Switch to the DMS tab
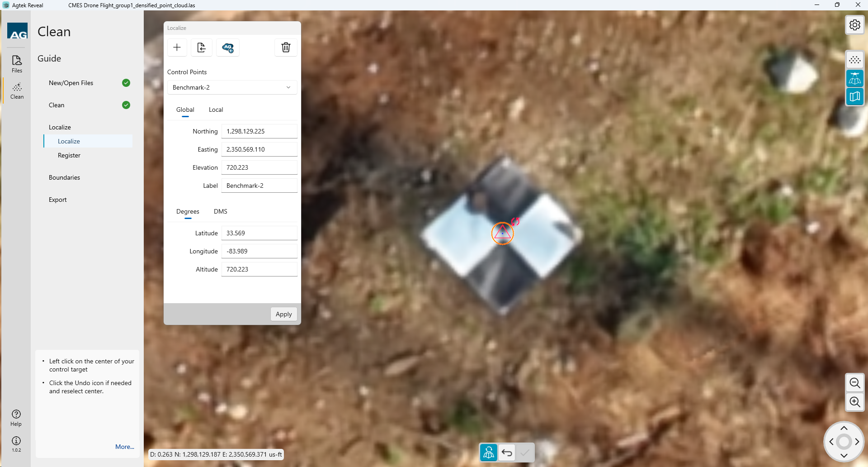Image resolution: width=868 pixels, height=467 pixels. point(220,211)
